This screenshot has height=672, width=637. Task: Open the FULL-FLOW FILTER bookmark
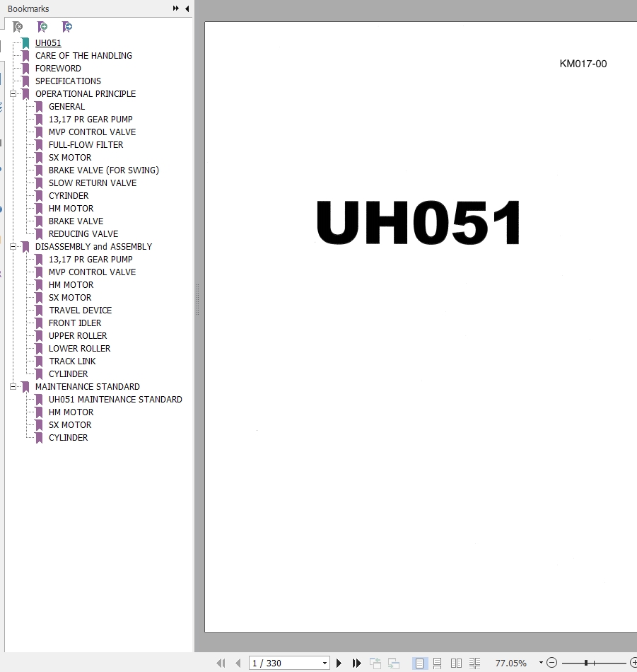(86, 145)
